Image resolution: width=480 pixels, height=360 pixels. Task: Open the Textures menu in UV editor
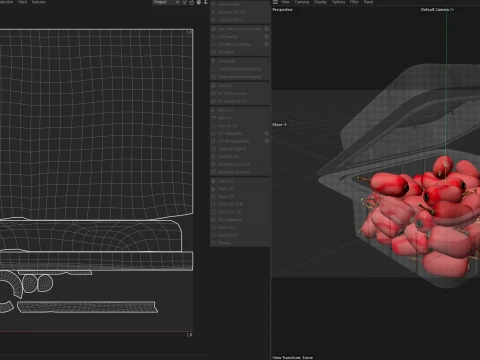[39, 2]
